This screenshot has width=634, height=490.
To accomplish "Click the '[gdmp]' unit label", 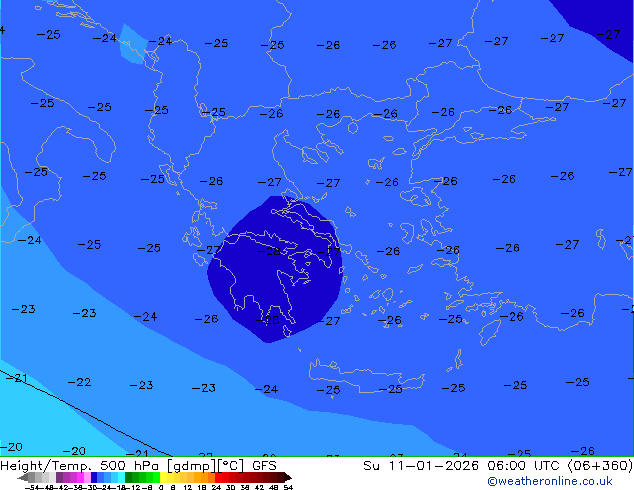I will pos(192,466).
